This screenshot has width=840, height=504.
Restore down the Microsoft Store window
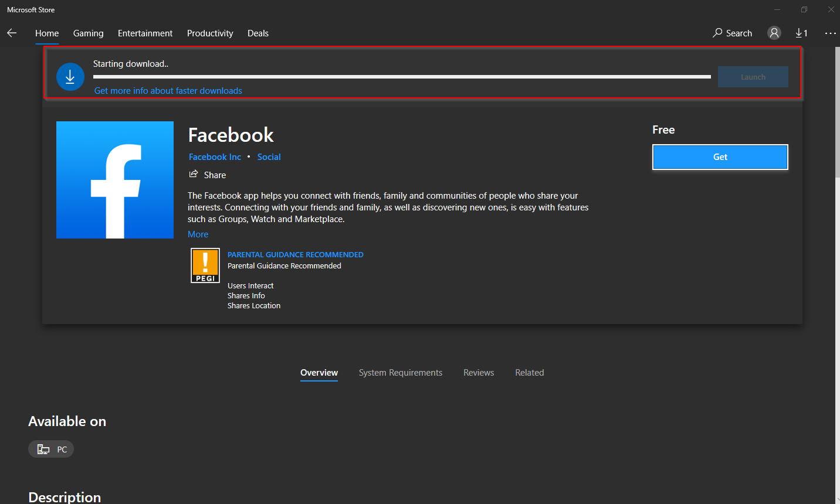tap(804, 9)
